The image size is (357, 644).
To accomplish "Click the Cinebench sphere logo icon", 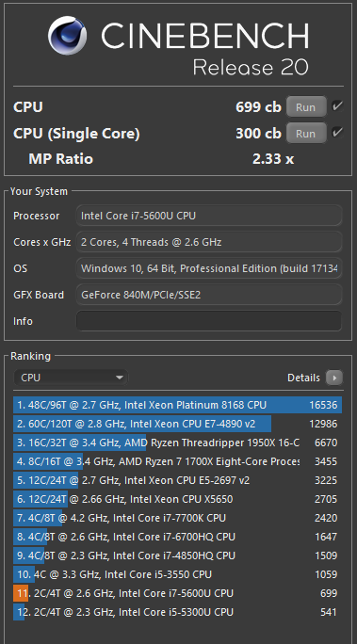I will point(68,36).
